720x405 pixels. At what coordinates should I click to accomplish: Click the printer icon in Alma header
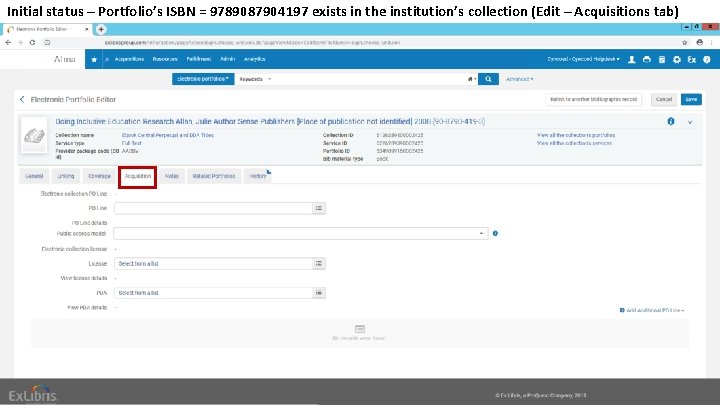(647, 59)
